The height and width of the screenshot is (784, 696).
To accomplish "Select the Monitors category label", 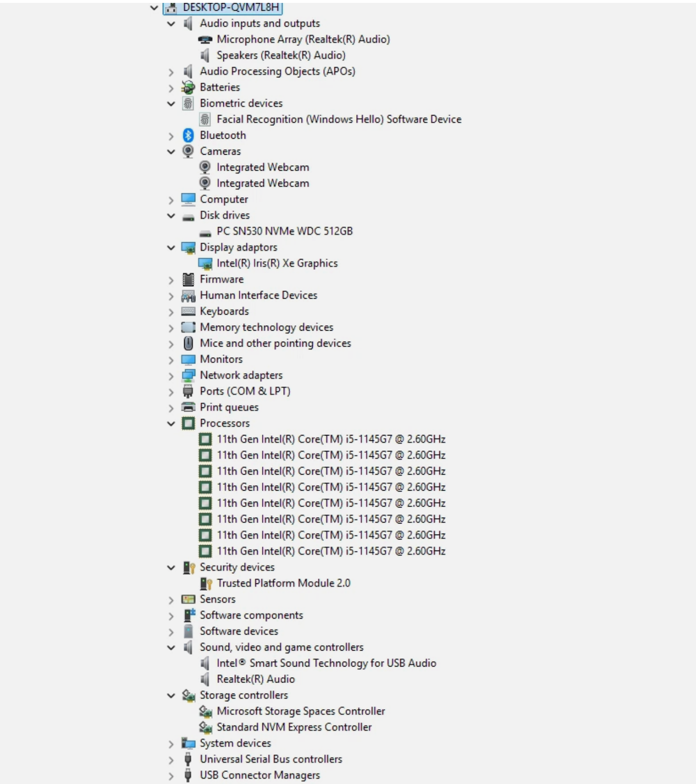I will click(x=221, y=359).
